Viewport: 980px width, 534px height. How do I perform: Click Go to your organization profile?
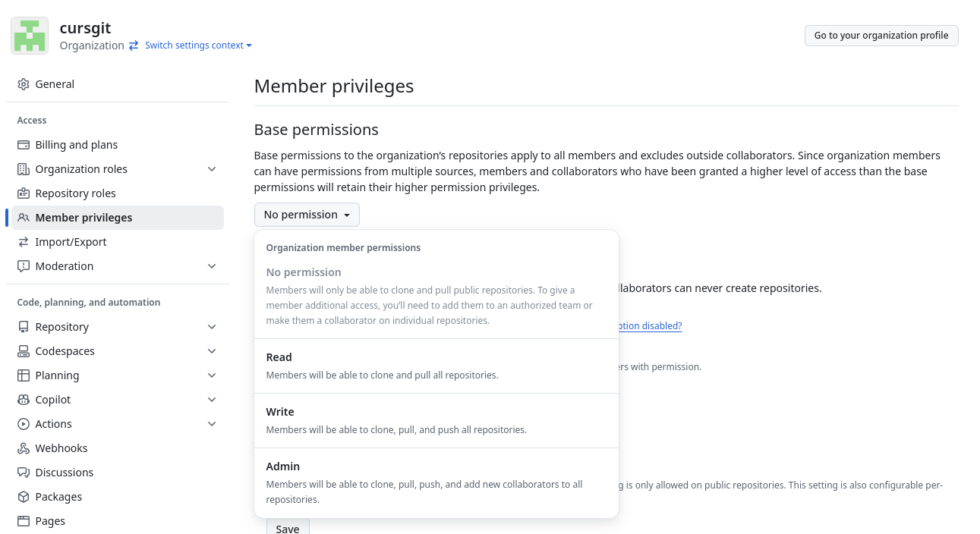click(881, 36)
